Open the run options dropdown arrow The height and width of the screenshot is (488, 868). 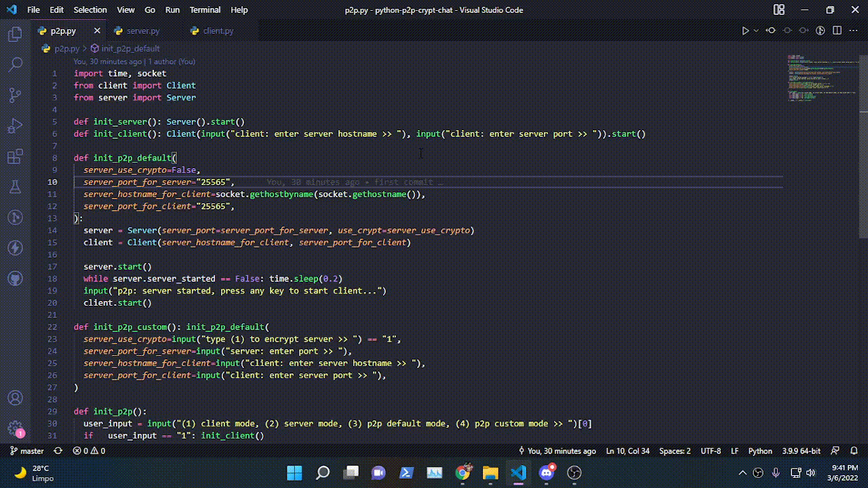pyautogui.click(x=756, y=30)
